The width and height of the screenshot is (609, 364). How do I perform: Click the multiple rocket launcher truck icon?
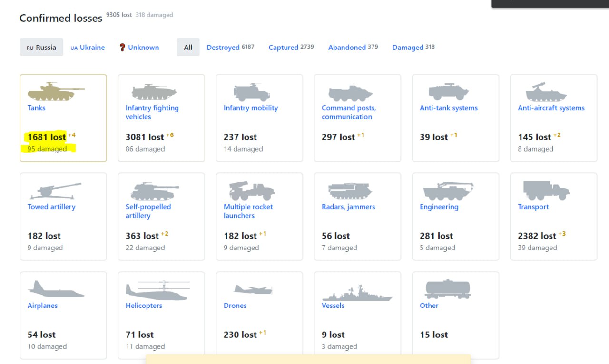coord(252,191)
